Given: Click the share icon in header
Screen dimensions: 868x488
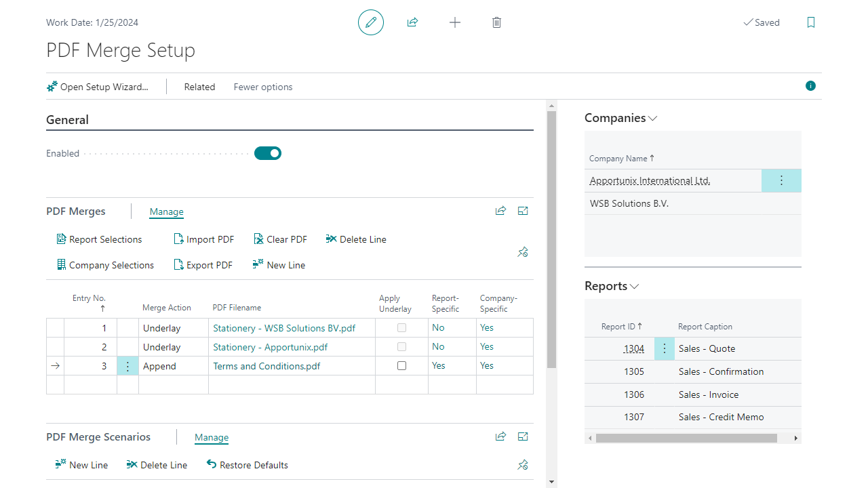Looking at the screenshot, I should (x=412, y=22).
